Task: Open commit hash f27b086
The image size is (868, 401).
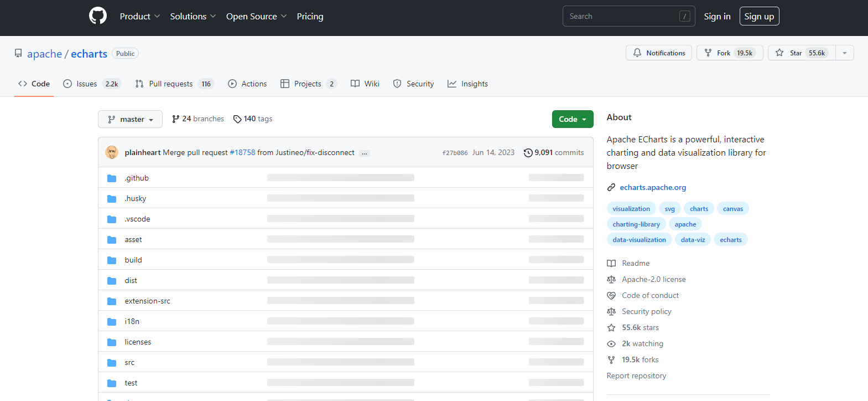Action: coord(455,153)
